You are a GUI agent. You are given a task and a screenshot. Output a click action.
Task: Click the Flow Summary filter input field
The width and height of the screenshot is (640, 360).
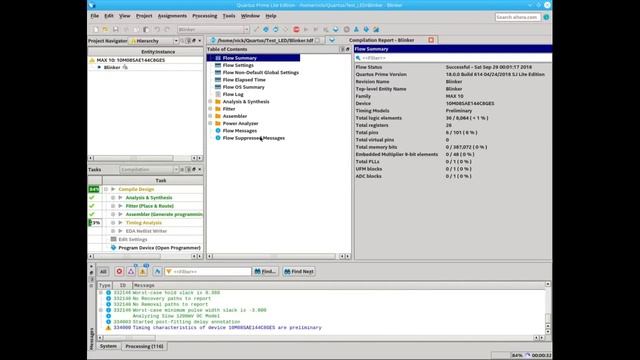453,58
